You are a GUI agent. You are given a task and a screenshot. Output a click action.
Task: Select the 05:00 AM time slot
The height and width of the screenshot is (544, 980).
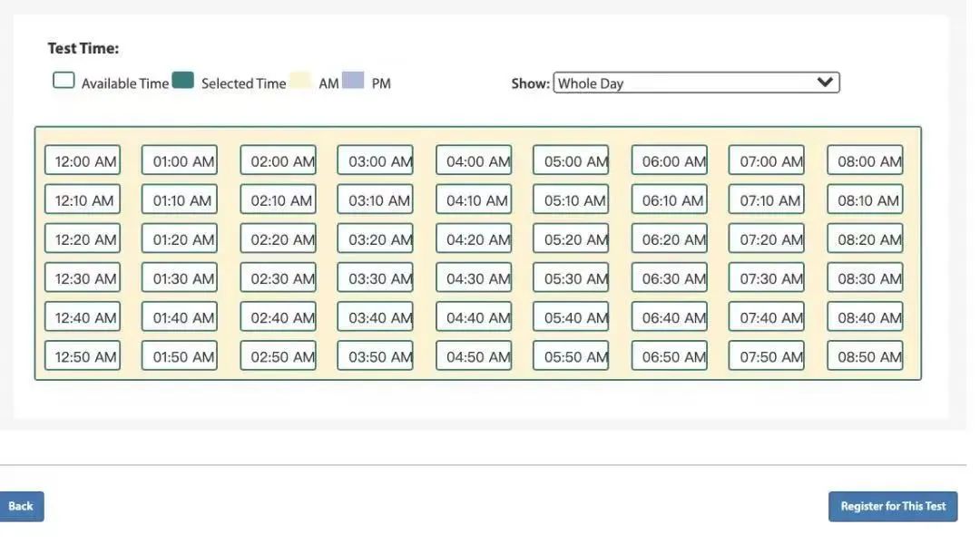click(571, 160)
